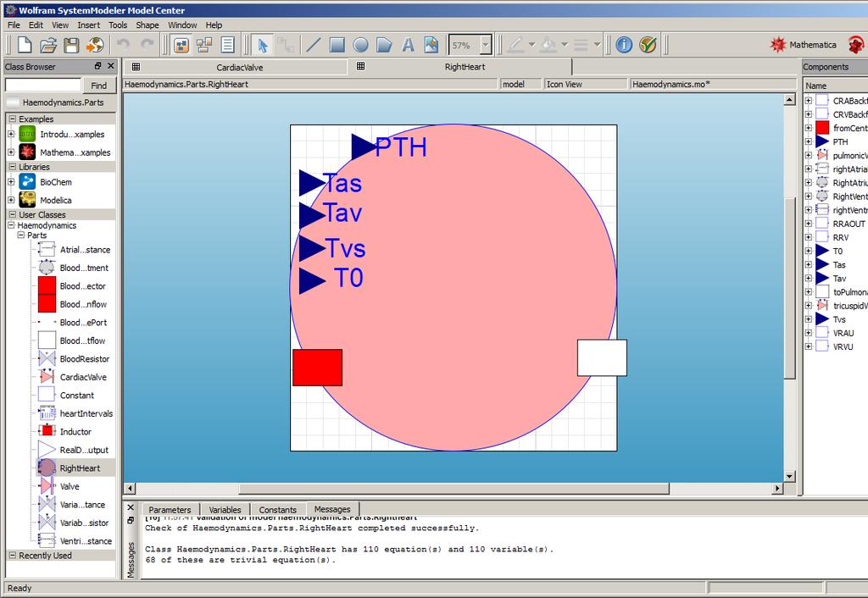Open the fill color dropdown arrow
868x598 pixels.
coord(565,45)
